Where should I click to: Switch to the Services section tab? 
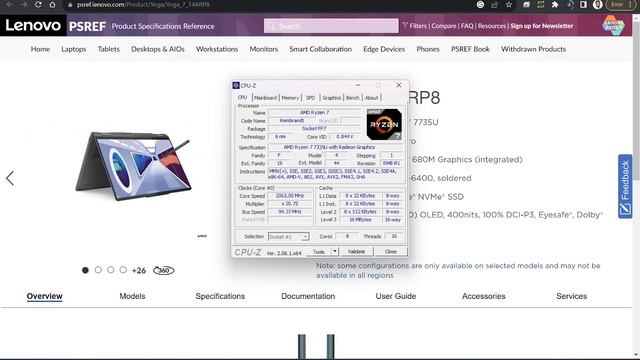click(571, 296)
